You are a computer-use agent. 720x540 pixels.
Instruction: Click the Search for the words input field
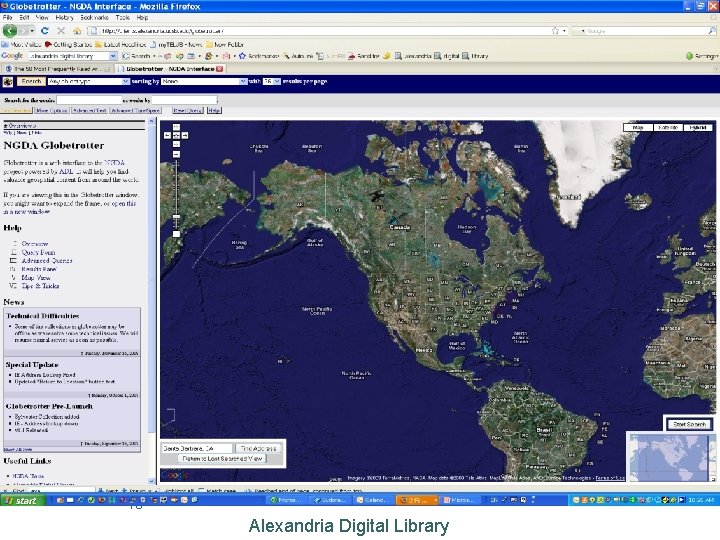click(90, 100)
